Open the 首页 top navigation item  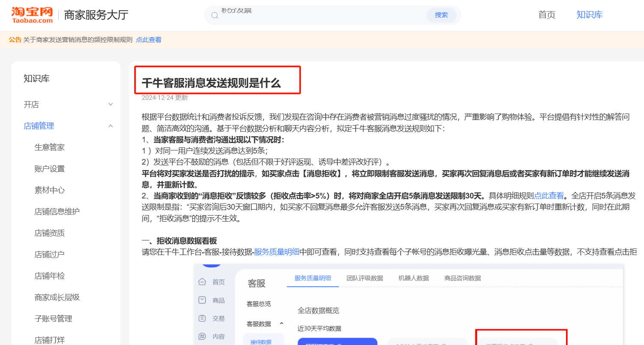(x=547, y=15)
